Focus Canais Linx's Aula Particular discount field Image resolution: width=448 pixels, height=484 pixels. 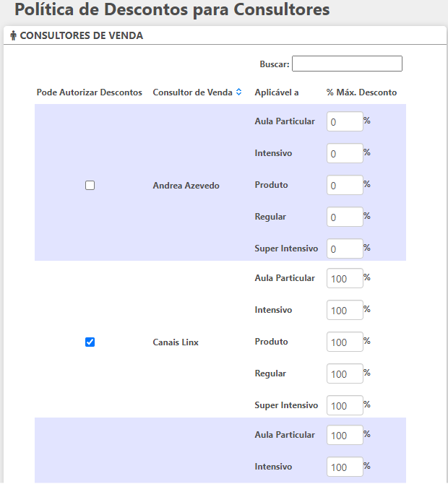point(345,279)
